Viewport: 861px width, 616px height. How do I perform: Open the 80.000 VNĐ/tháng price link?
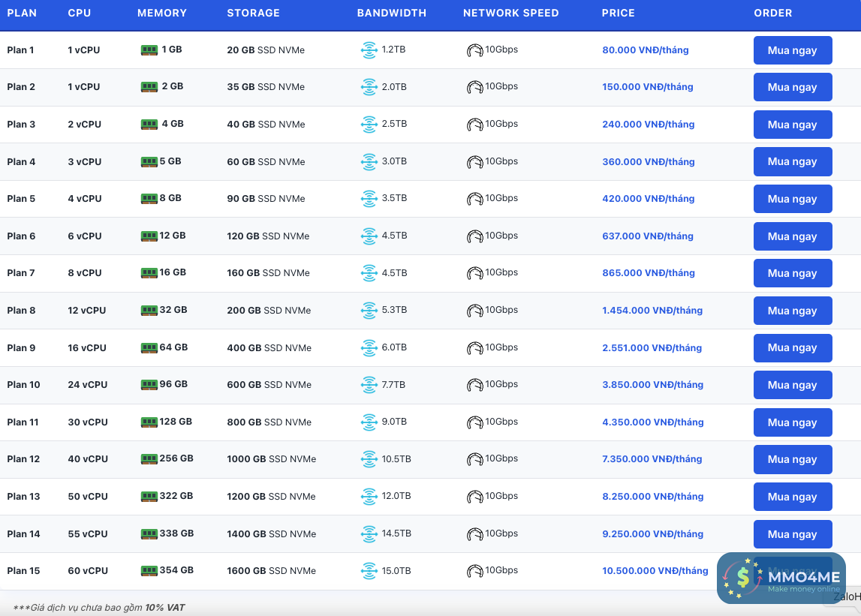click(x=645, y=50)
